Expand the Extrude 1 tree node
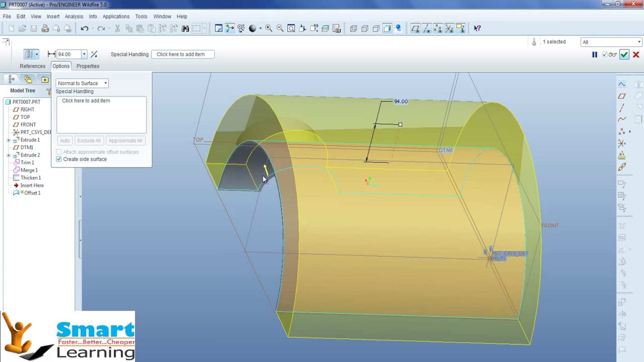 [9, 140]
